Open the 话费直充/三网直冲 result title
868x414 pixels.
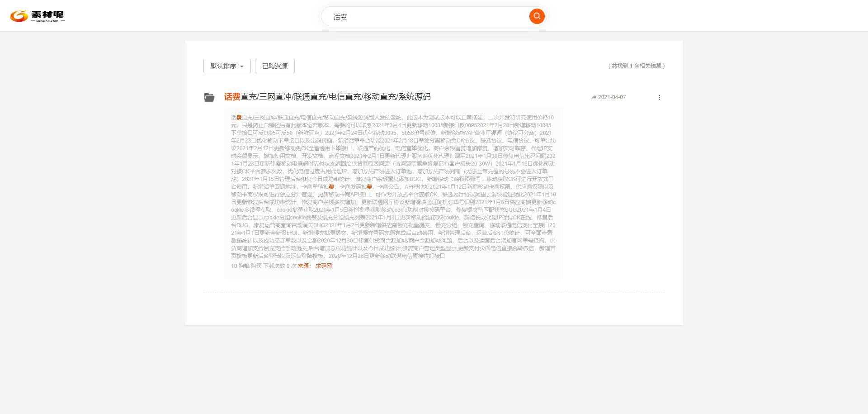coord(327,97)
